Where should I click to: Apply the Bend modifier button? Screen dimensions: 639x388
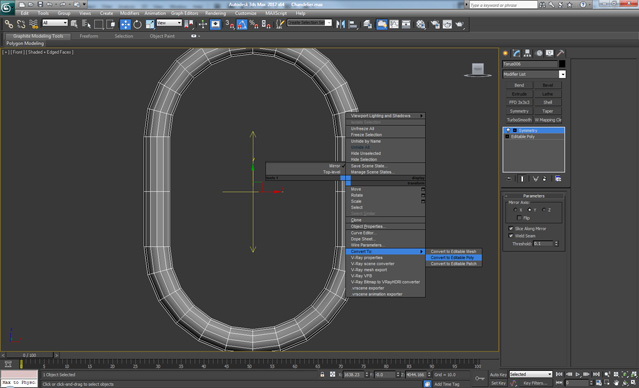519,85
